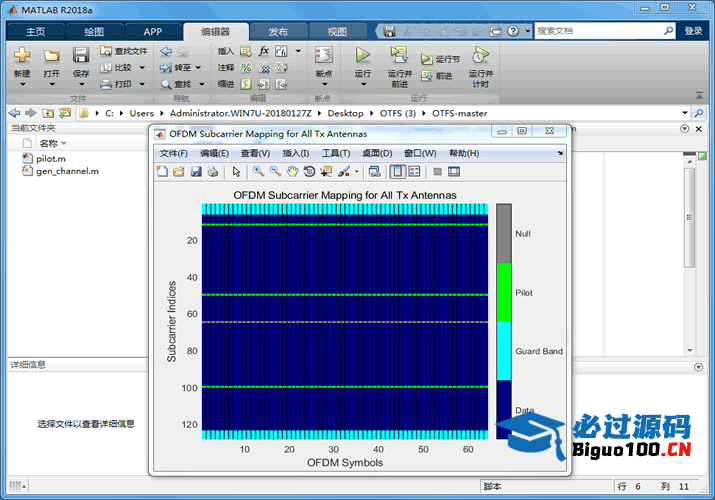
Task: Click the Compare (比较) button
Action: tap(117, 67)
